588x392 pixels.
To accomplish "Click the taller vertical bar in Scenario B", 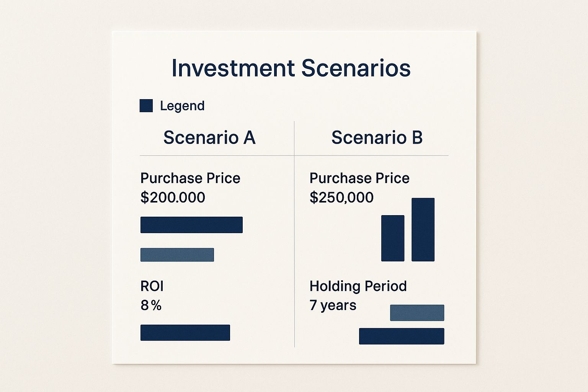I will point(423,230).
